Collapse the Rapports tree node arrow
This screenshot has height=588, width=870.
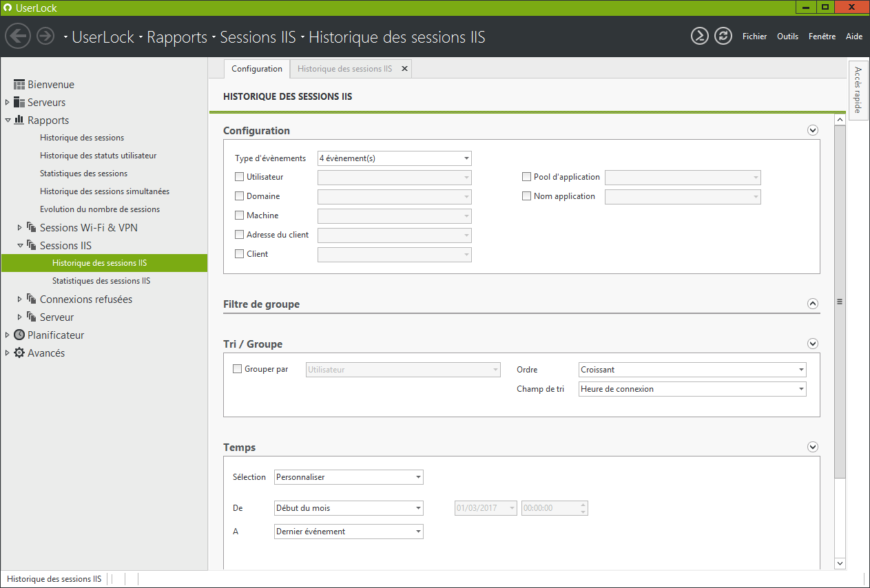[x=8, y=120]
